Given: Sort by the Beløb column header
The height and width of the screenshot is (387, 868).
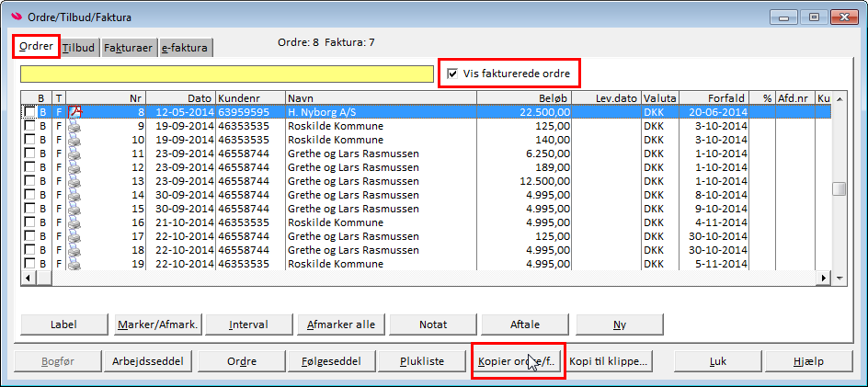Looking at the screenshot, I should (524, 98).
